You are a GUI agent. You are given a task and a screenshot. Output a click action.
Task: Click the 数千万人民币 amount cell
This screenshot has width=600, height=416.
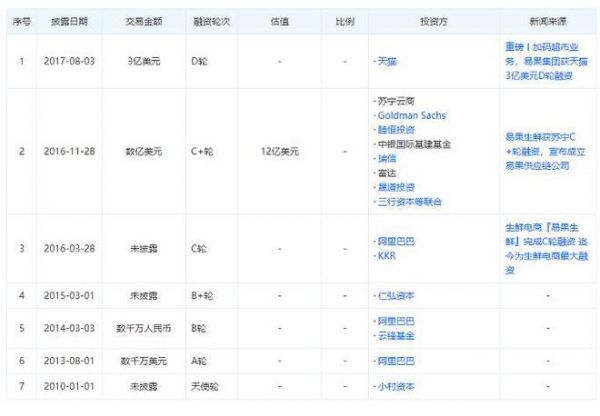[144, 328]
